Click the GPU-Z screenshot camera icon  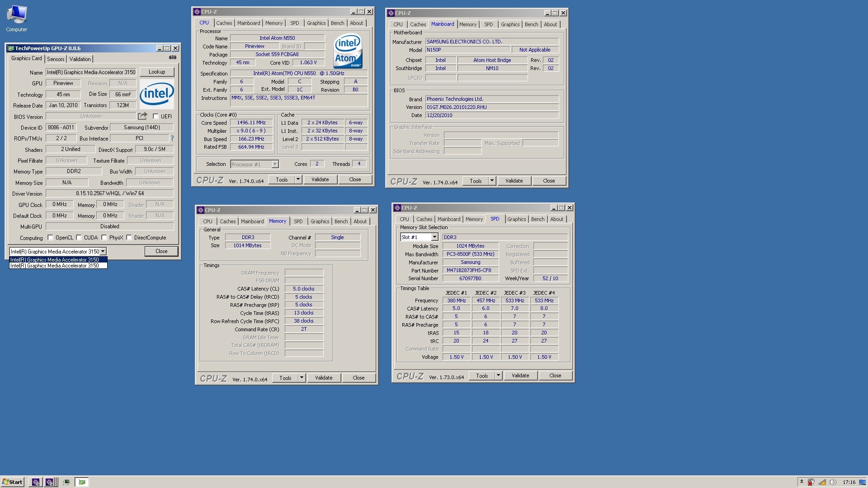coord(172,57)
